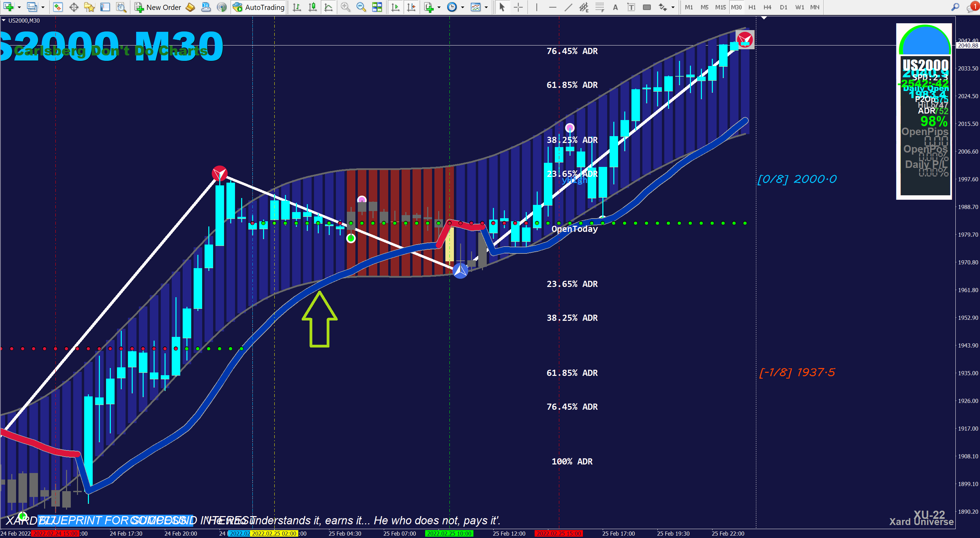Click the blue arrow marker on chart
The height and width of the screenshot is (538, 980).
click(x=460, y=271)
